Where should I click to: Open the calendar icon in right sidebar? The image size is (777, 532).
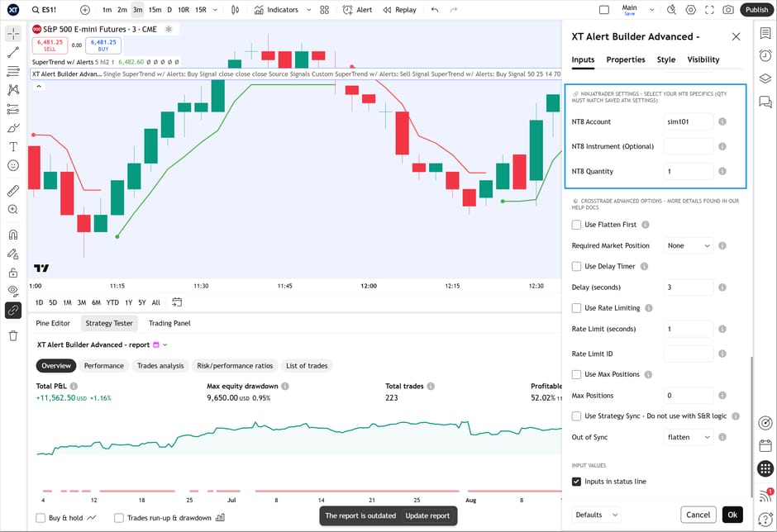pos(765,445)
